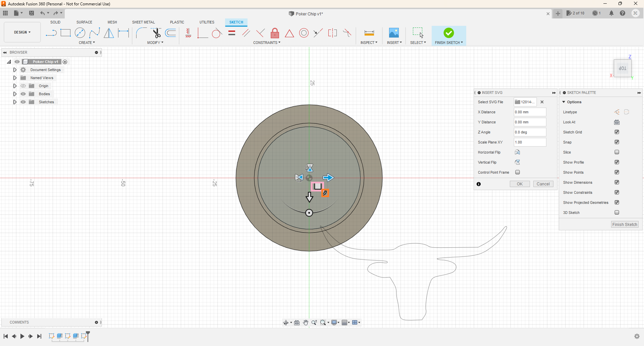
Task: Switch to the SURFACE tab
Action: pos(84,22)
